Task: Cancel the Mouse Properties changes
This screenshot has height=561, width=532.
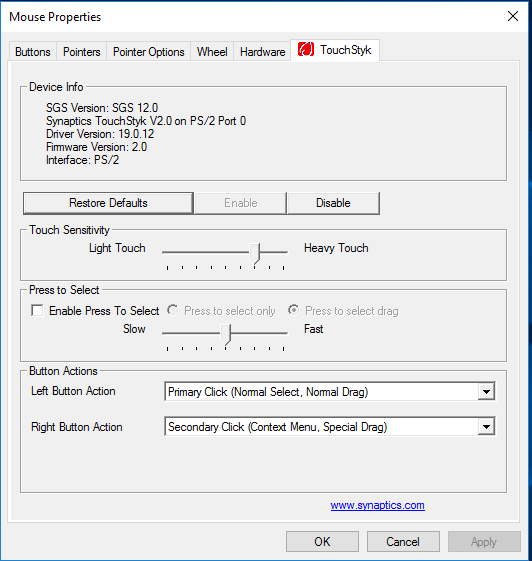Action: tap(403, 542)
